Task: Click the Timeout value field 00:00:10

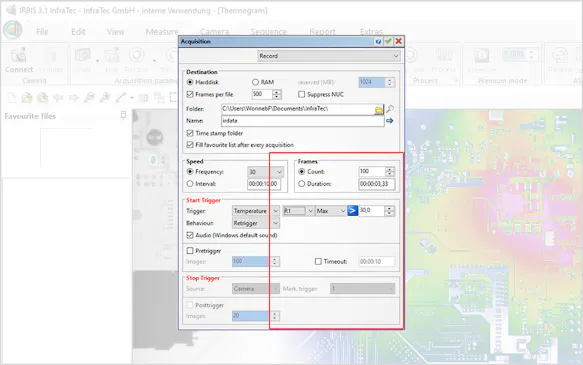Action: point(377,262)
